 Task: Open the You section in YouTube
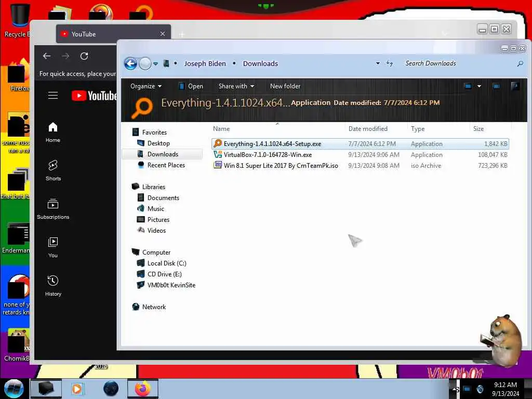pyautogui.click(x=53, y=248)
